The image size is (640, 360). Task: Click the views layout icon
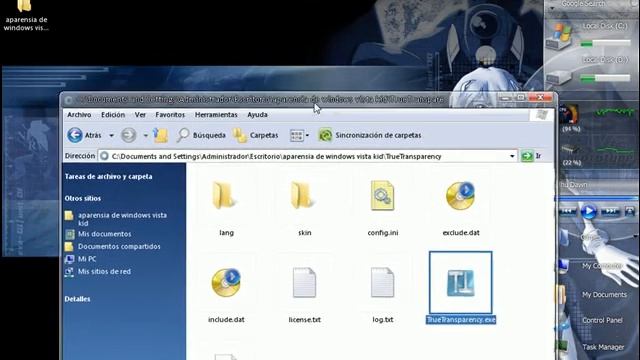297,136
